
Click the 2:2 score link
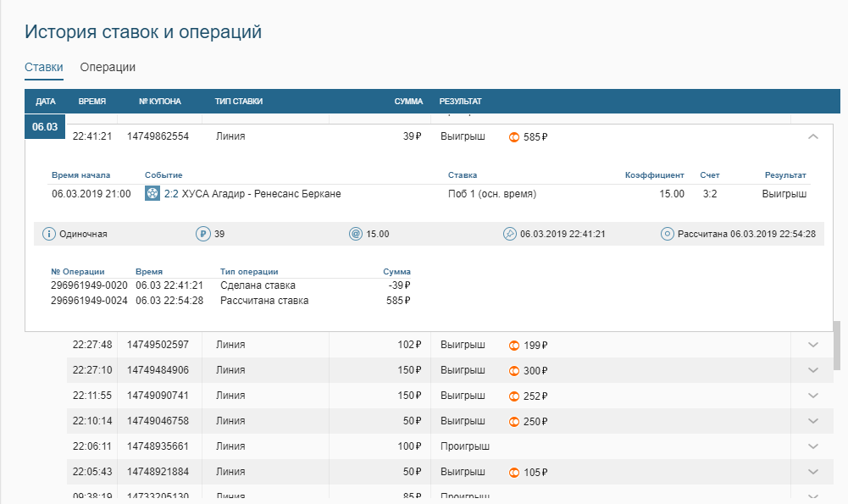click(171, 194)
